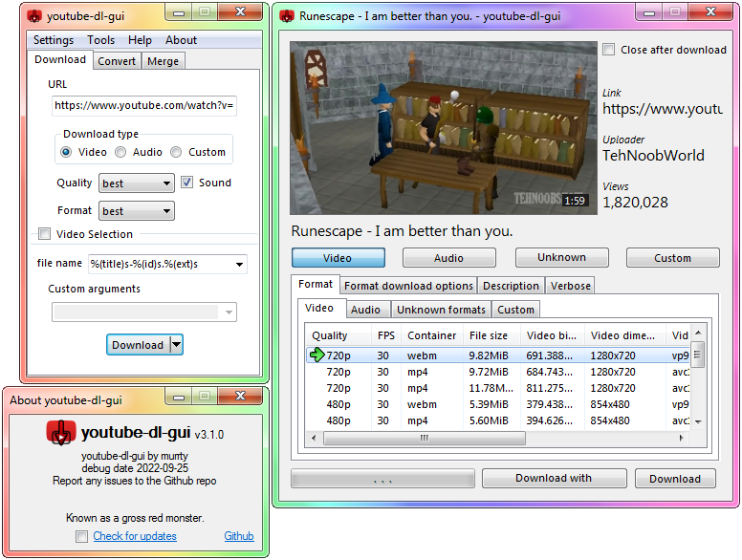This screenshot has height=560, width=742.
Task: Open the Help menu
Action: click(140, 40)
